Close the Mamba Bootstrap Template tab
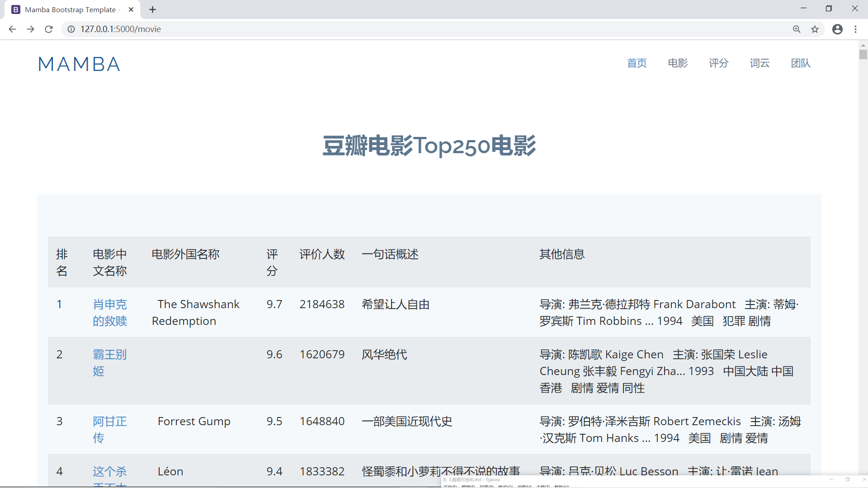 point(131,9)
